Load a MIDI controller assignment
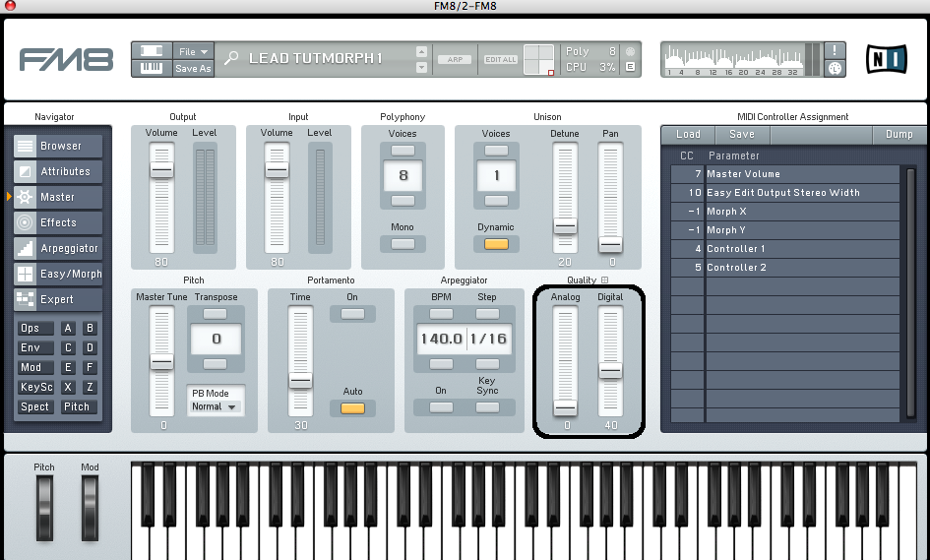This screenshot has height=560, width=930. pos(688,135)
